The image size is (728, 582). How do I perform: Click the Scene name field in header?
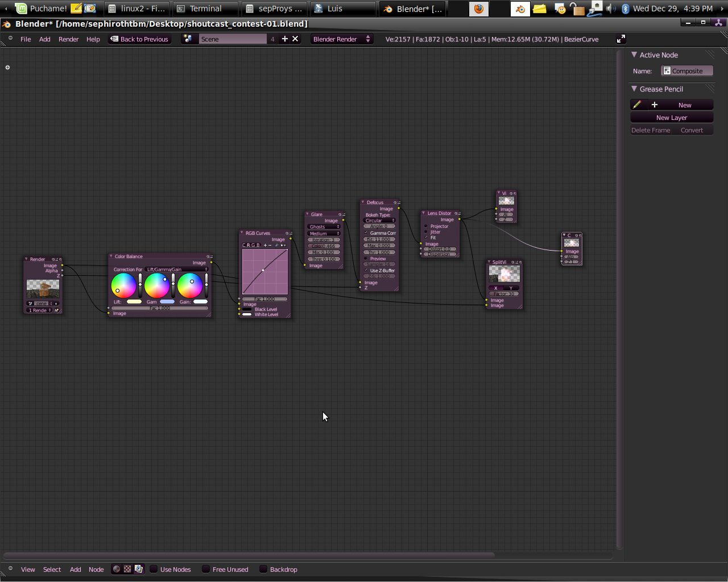click(233, 39)
